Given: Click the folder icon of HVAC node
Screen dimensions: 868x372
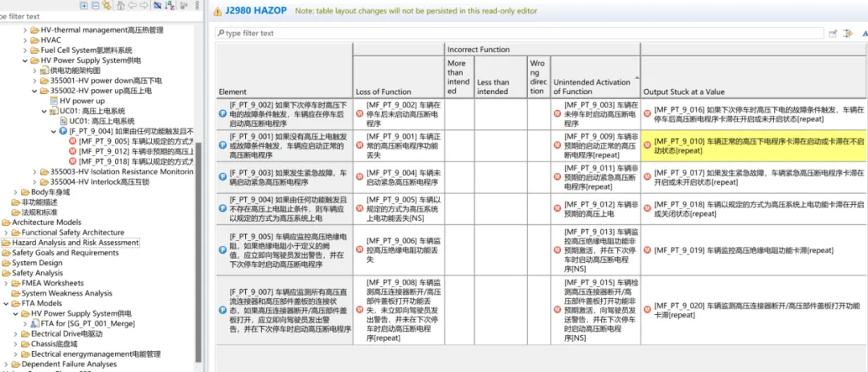Looking at the screenshot, I should [x=35, y=40].
